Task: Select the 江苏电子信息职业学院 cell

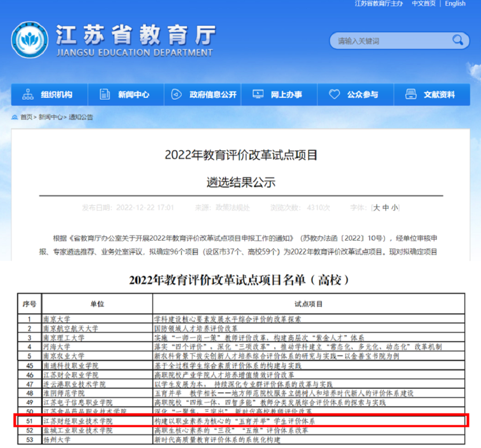Action: coord(97,402)
